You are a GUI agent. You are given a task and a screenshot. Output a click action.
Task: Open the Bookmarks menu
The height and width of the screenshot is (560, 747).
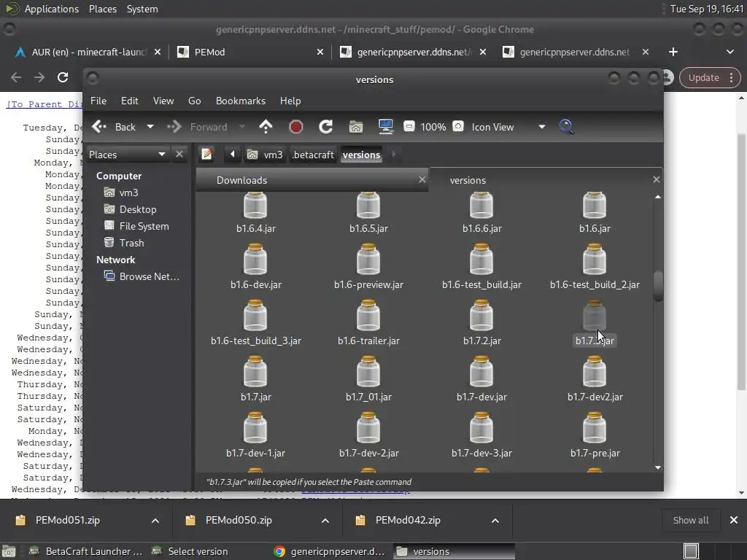[x=241, y=101]
